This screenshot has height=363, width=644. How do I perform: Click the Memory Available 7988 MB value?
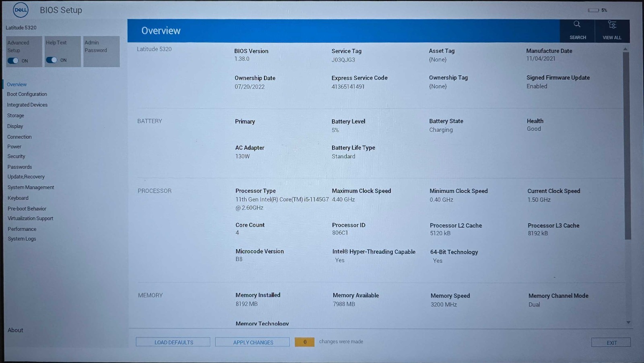(344, 304)
